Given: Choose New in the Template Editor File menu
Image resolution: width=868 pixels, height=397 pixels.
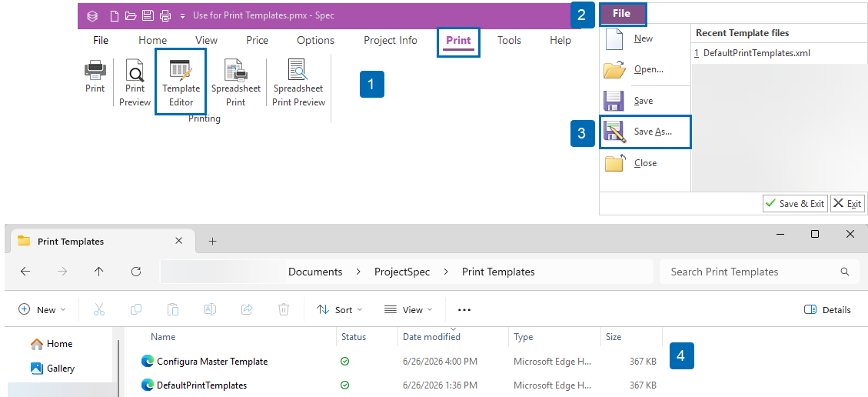Looking at the screenshot, I should coord(644,39).
